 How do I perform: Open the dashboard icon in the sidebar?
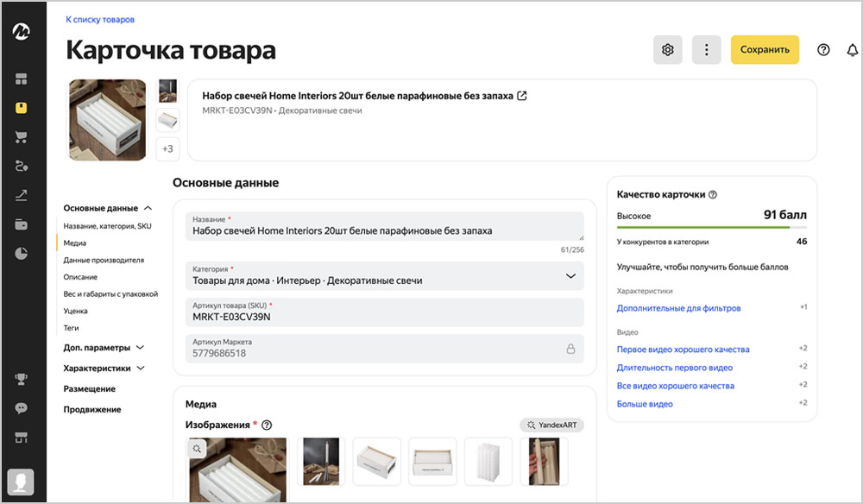coord(22,79)
